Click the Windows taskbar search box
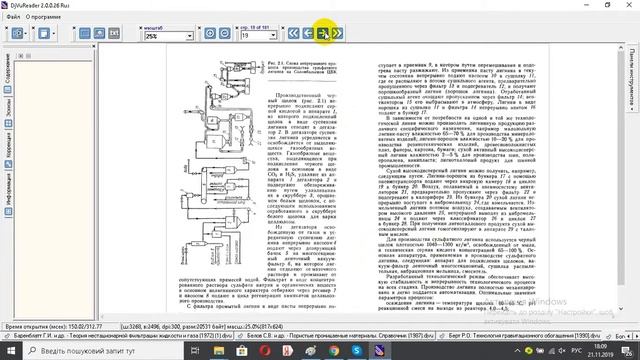The height and width of the screenshot is (360, 640). 102,351
